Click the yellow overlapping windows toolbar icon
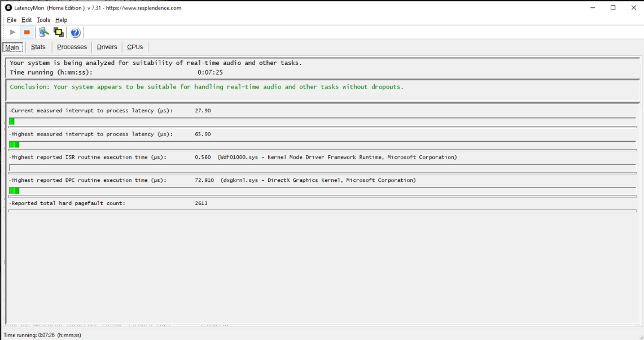This screenshot has width=644, height=340. [x=58, y=33]
